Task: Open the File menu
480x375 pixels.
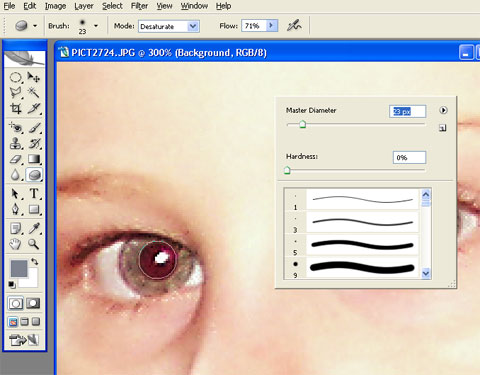Action: click(9, 6)
